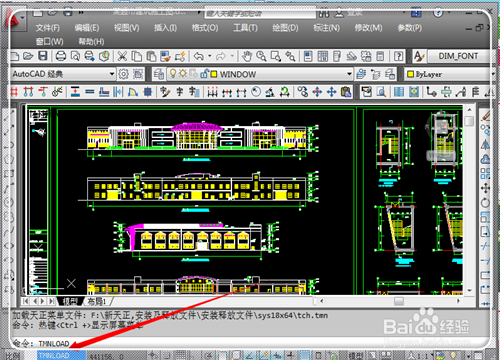
Task: Click coordinates readout 441156, 0
Action: point(106,356)
